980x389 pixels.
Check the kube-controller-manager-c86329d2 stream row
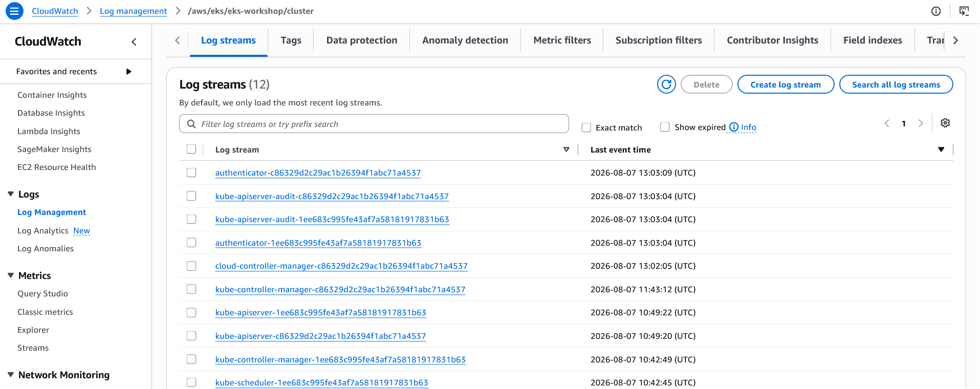[191, 289]
